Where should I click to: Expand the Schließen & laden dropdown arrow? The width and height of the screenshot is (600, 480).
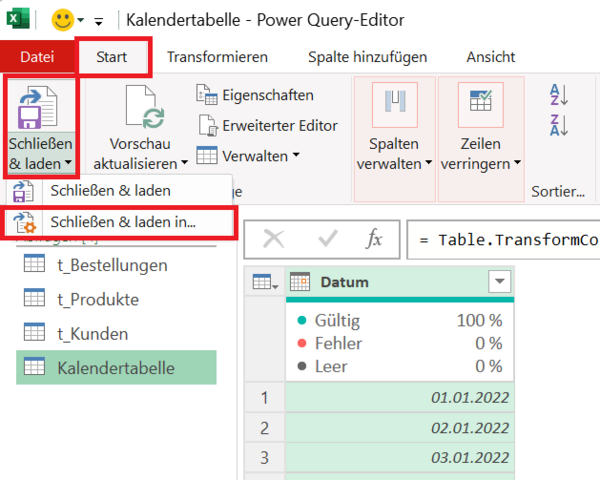pyautogui.click(x=68, y=163)
